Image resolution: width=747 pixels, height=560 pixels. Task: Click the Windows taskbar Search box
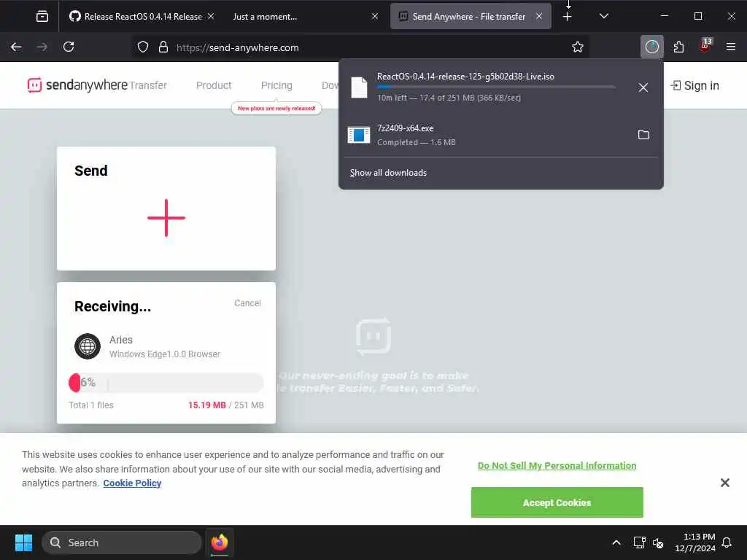[x=122, y=542]
